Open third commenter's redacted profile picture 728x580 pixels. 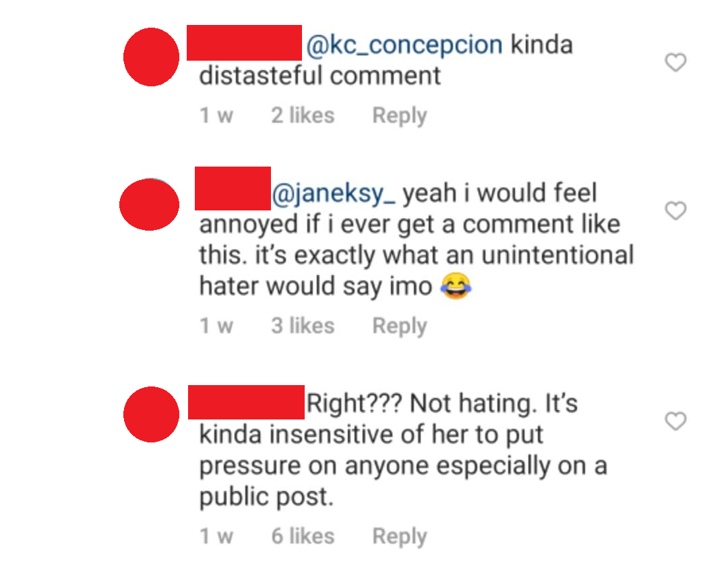(x=152, y=414)
